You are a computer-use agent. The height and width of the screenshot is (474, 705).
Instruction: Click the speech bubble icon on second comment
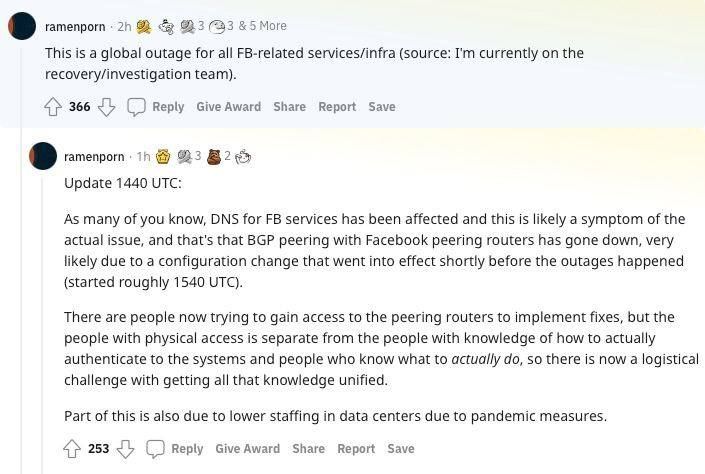[x=155, y=449]
